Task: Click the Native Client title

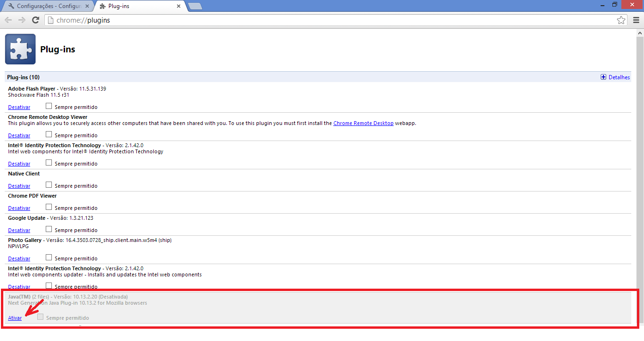Action: 24,174
